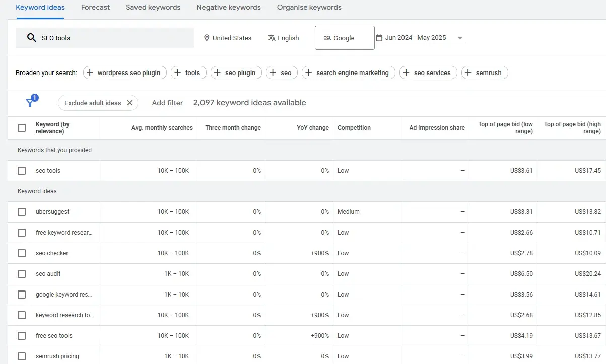The image size is (606, 364).
Task: Switch to the Forecast tab
Action: click(x=95, y=7)
